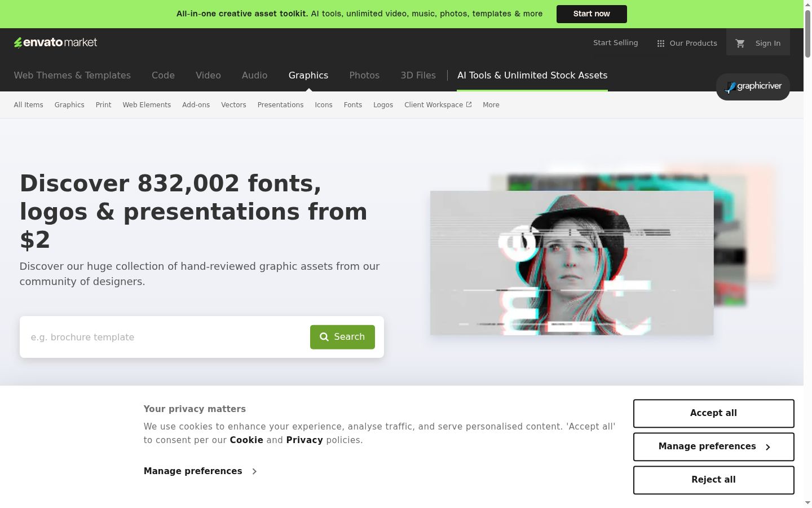This screenshot has width=812, height=508.
Task: Expand Manage preferences chevron under privacy text
Action: coord(254,471)
